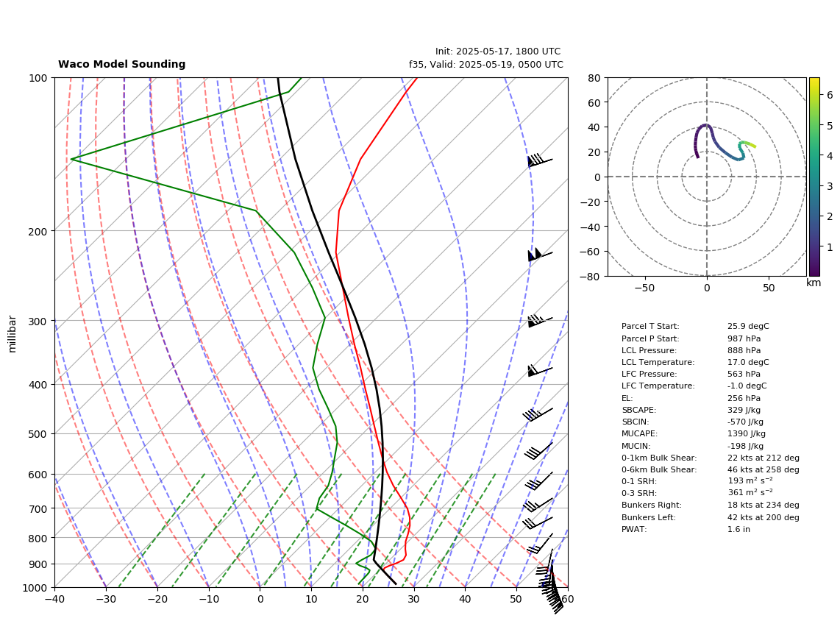This screenshot has width=840, height=621.
Task: Click the 'km' colorbar unit label
Action: coord(814,283)
